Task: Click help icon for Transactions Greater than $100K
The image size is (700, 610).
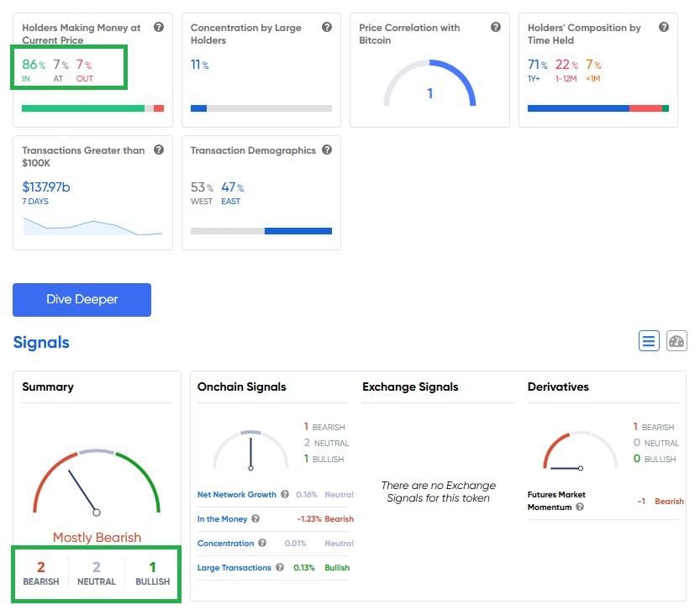Action: (x=159, y=150)
